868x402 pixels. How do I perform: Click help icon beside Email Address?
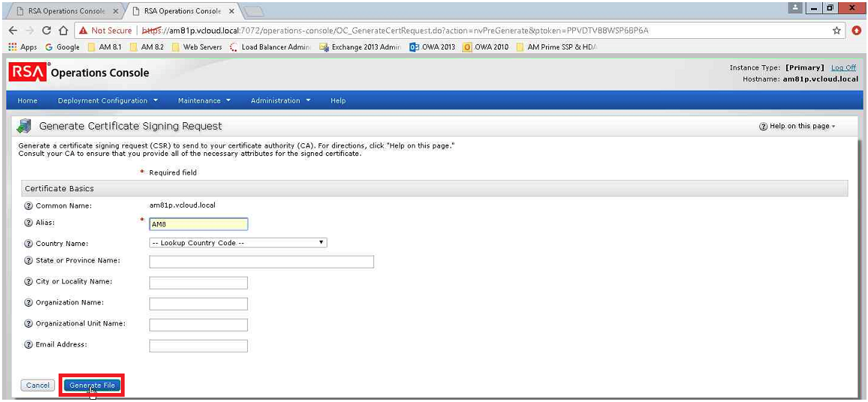(x=29, y=345)
